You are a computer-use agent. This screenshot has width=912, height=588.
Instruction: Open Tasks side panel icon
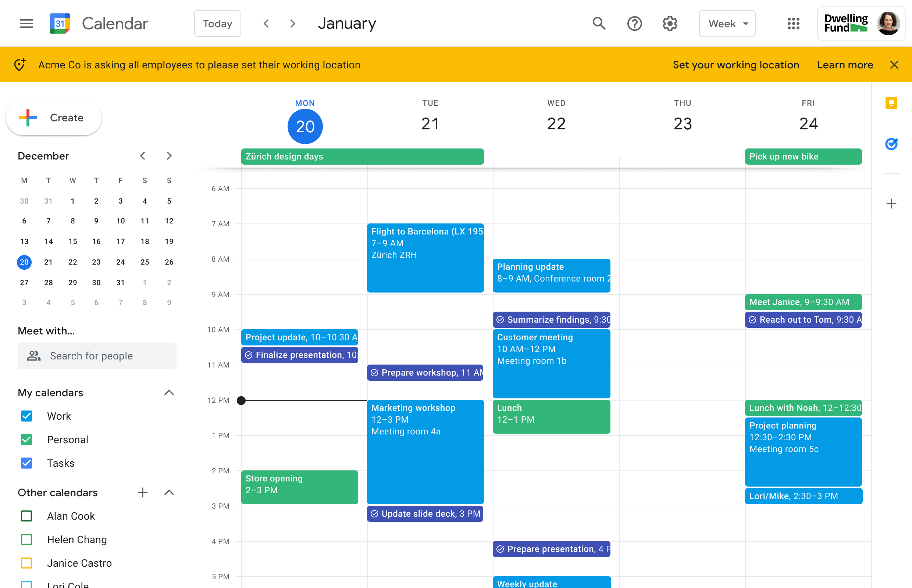pyautogui.click(x=891, y=144)
